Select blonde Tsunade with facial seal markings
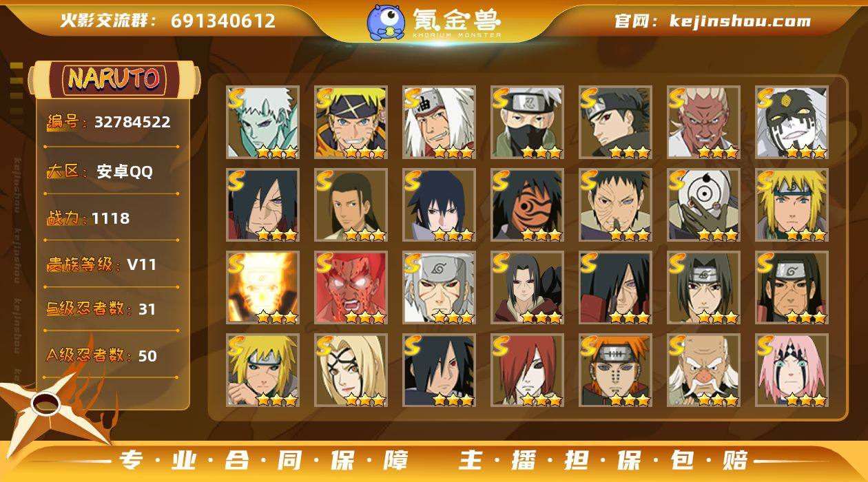 pos(351,370)
